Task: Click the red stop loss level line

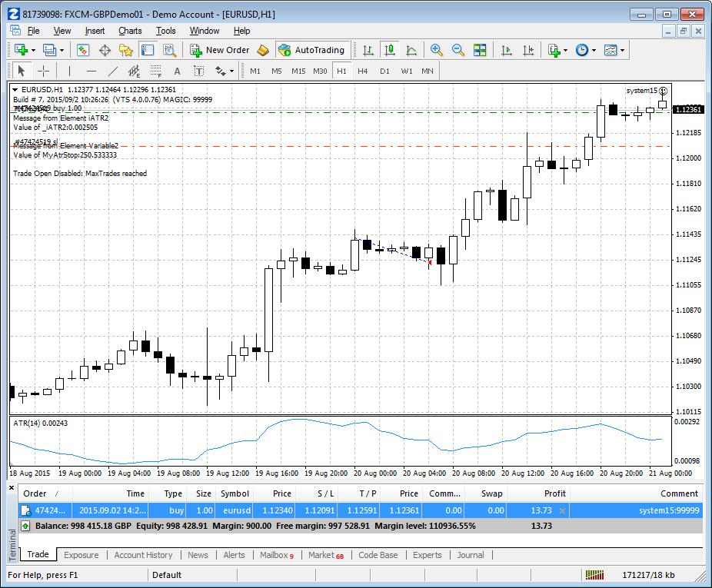Action: [x=341, y=146]
